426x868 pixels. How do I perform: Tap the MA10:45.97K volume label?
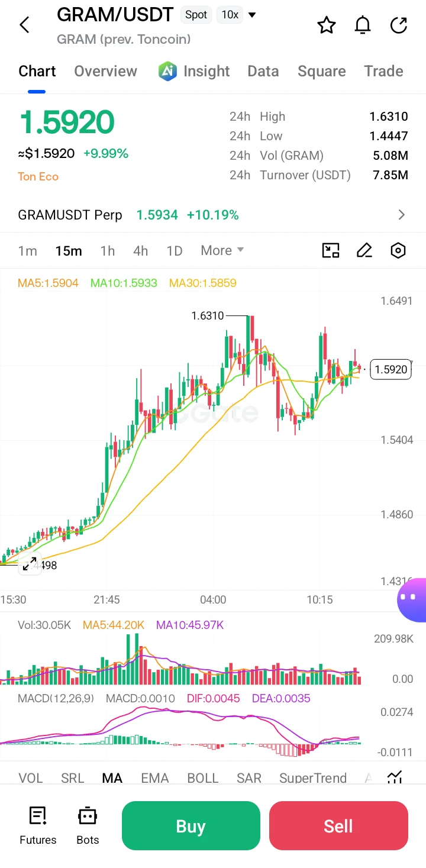pos(190,625)
